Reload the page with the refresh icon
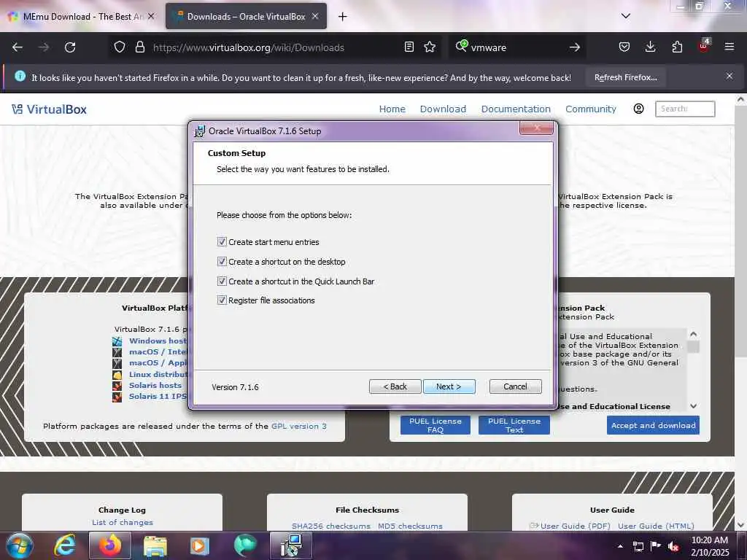 [70, 47]
